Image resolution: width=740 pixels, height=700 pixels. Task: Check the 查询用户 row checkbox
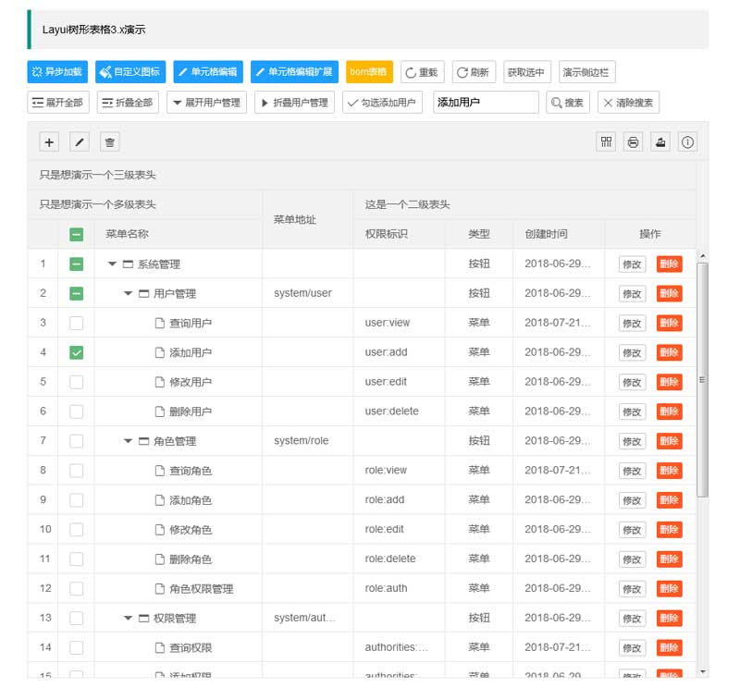(x=76, y=323)
